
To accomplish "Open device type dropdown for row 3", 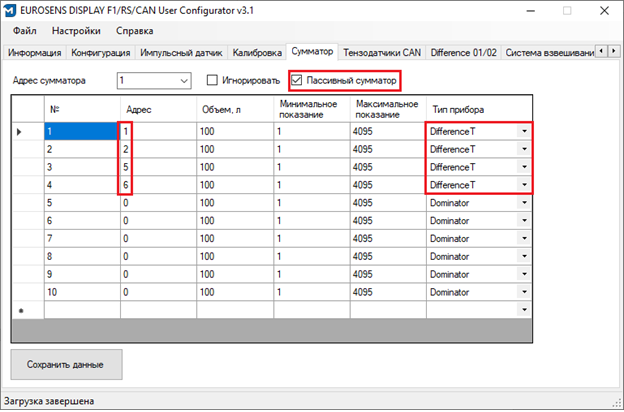I will tap(524, 167).
